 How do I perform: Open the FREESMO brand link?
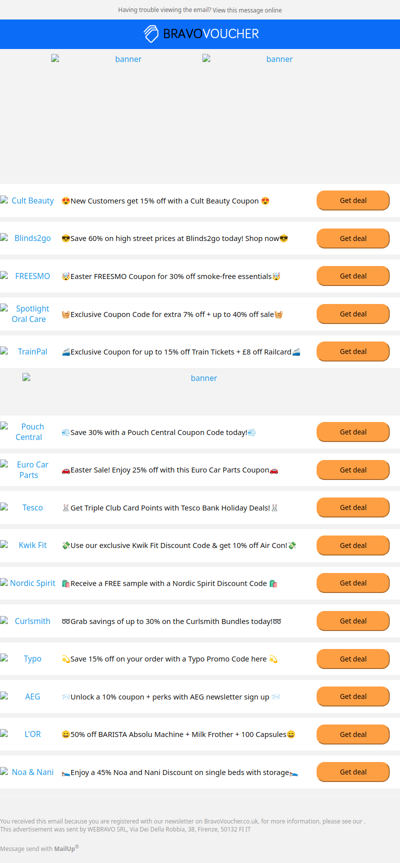[x=28, y=276]
